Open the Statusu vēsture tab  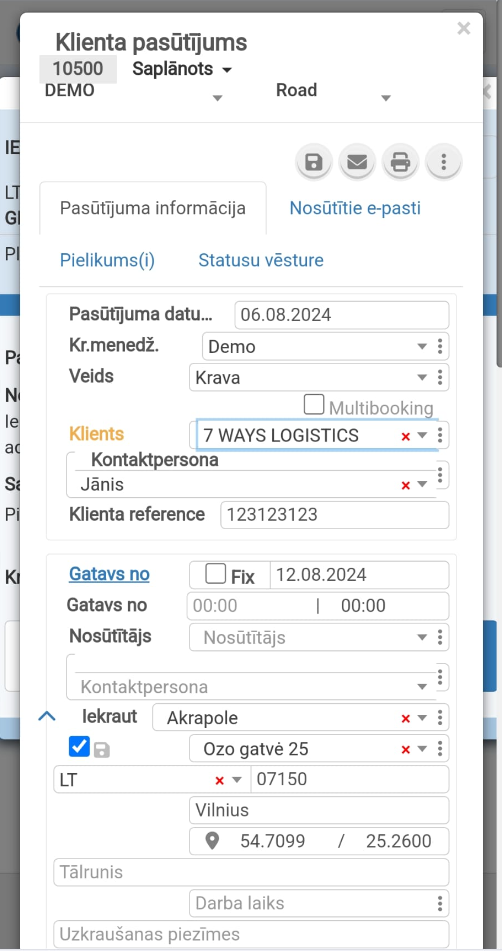coord(261,260)
